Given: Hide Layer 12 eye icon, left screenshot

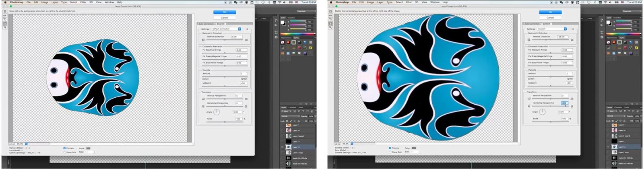Looking at the screenshot, I should [x=283, y=147].
